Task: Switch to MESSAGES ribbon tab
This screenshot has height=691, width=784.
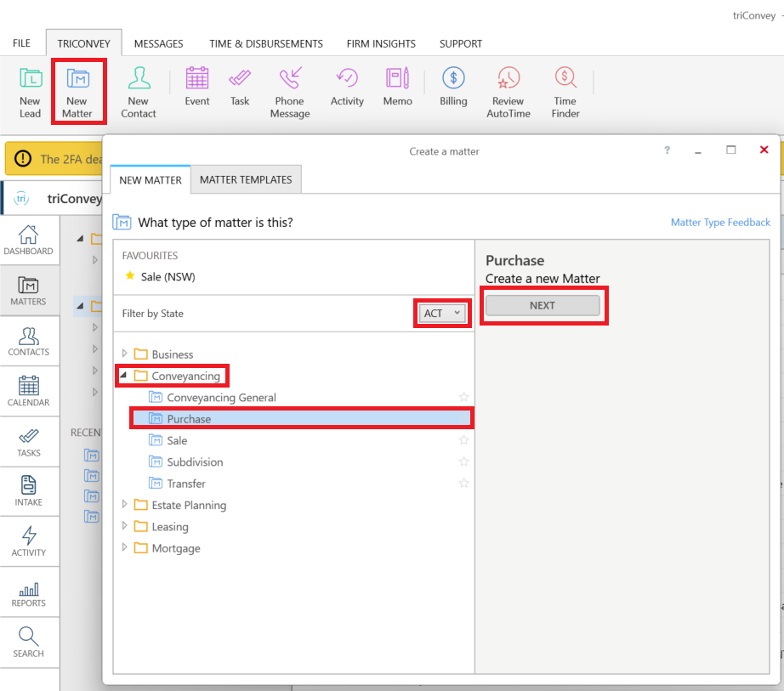Action: [x=158, y=43]
